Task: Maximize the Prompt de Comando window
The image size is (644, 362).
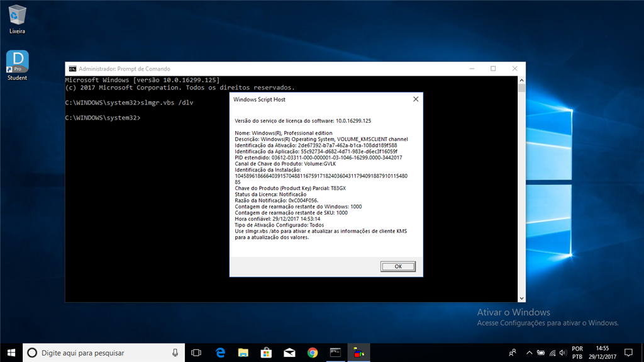Action: click(x=493, y=69)
